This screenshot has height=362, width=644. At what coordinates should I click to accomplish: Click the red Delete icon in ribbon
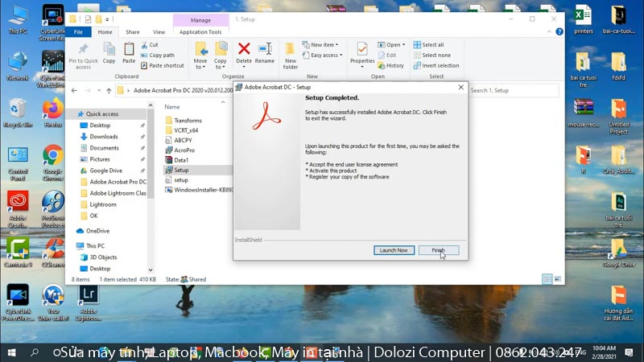(244, 51)
